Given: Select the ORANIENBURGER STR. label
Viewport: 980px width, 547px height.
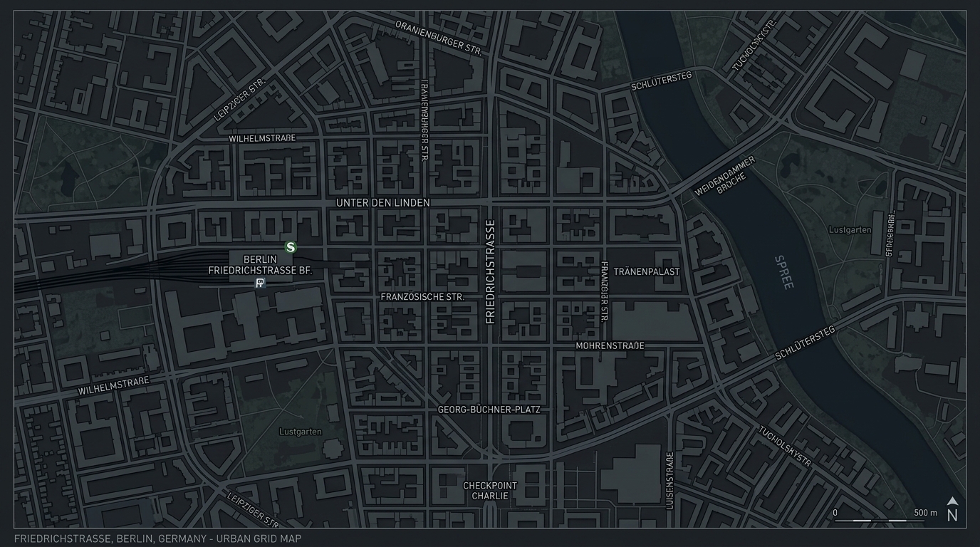Looking at the screenshot, I should [439, 38].
